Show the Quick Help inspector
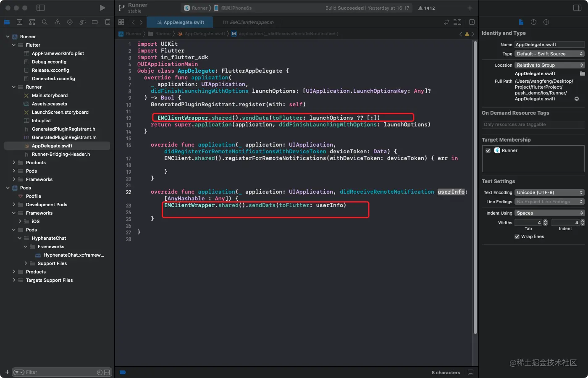Viewport: 588px width, 378px height. [x=546, y=22]
